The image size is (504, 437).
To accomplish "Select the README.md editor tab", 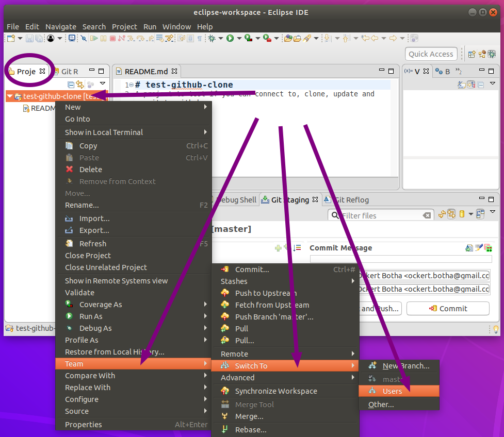I will tap(147, 72).
